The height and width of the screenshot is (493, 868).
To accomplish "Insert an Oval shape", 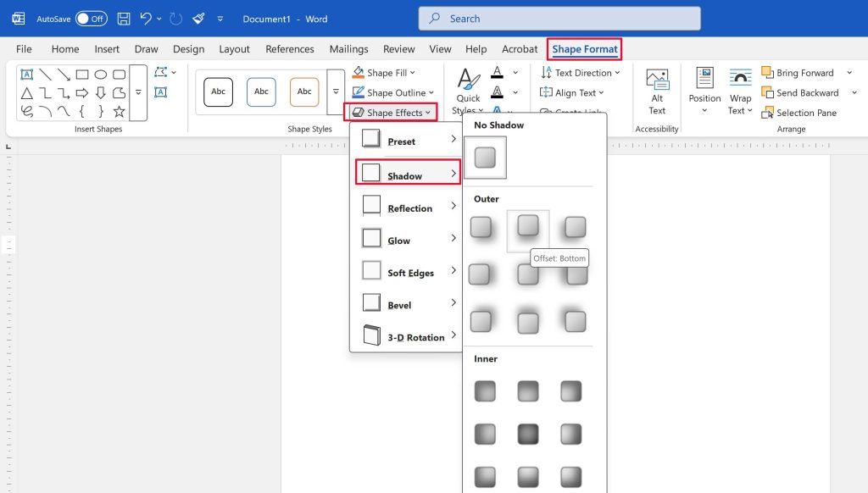I will pyautogui.click(x=99, y=74).
